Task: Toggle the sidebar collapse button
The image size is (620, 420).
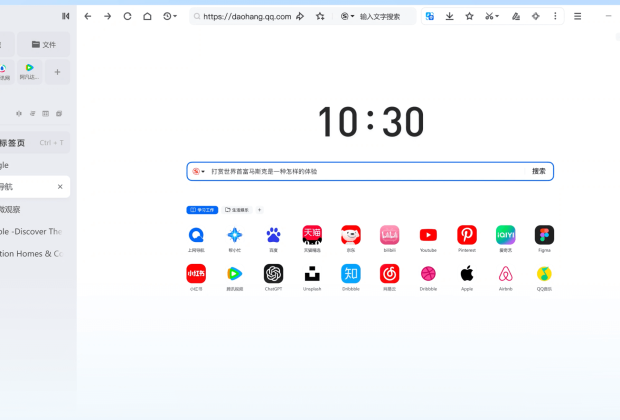Action: coord(66,16)
